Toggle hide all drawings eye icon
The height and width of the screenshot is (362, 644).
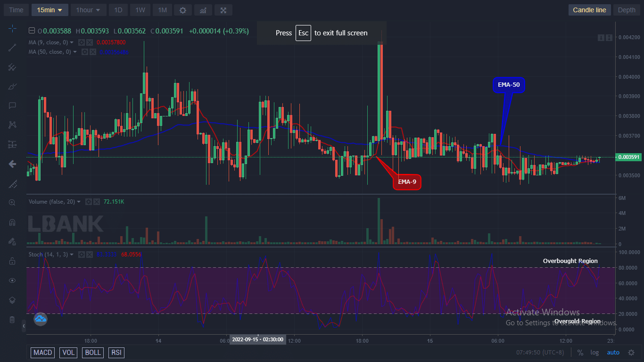(12, 280)
